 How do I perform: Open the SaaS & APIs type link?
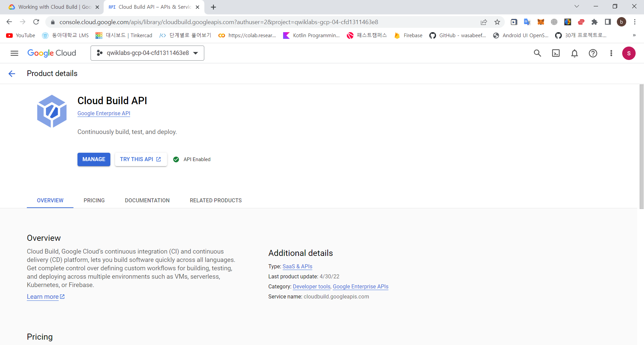[298, 267]
